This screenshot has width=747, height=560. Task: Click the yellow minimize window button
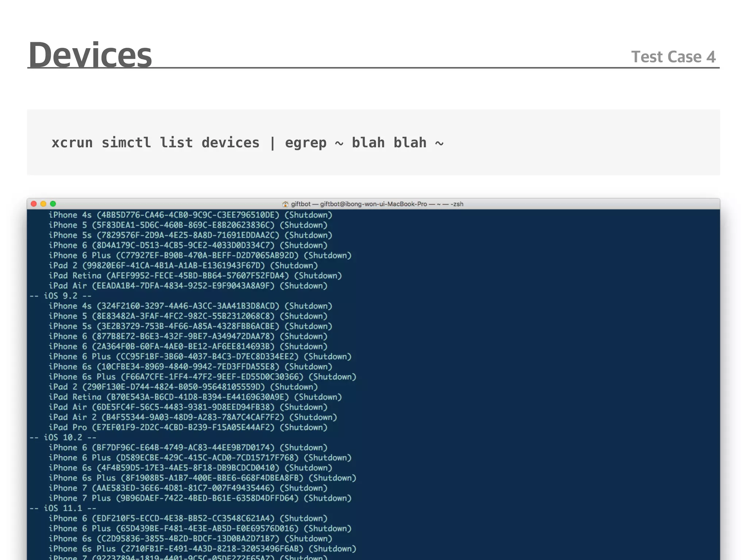click(43, 204)
